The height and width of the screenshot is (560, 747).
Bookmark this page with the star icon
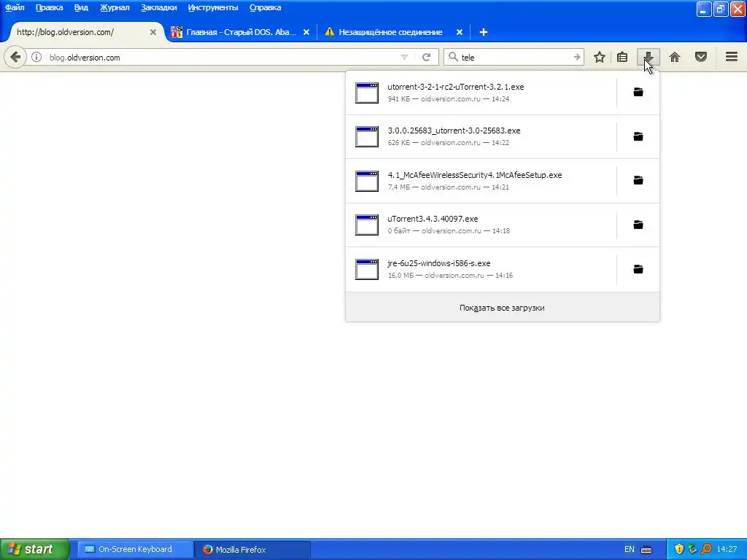[600, 57]
